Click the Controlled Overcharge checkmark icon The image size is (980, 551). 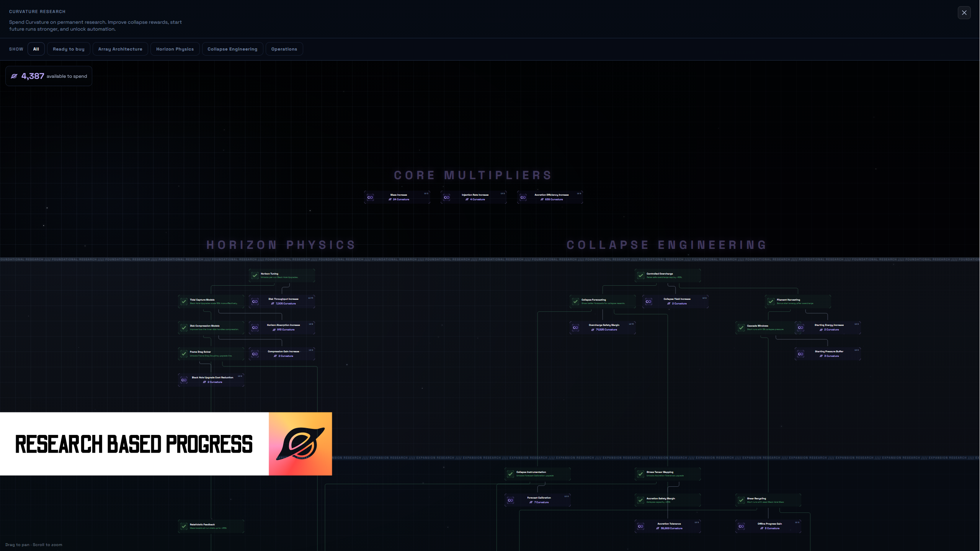click(641, 276)
